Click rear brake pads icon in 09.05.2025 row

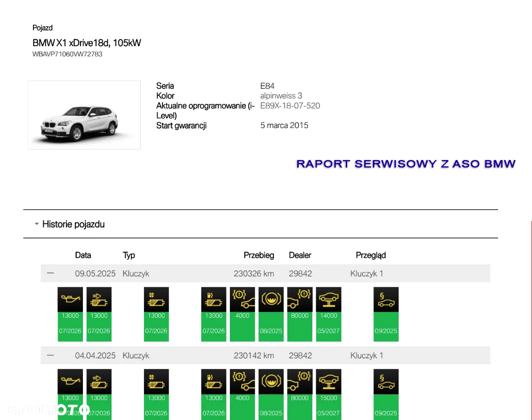[300, 300]
